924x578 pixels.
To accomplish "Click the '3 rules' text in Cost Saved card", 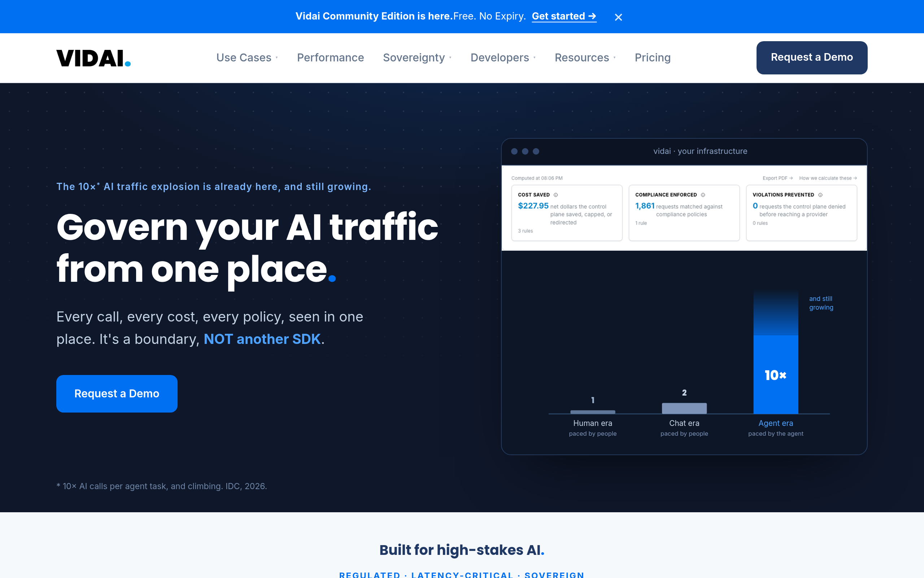I will pos(526,231).
